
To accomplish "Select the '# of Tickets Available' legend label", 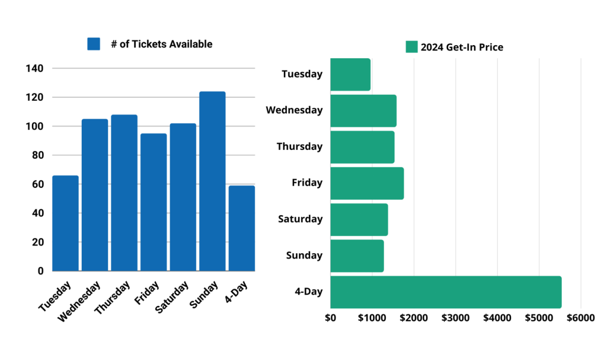I will click(161, 44).
